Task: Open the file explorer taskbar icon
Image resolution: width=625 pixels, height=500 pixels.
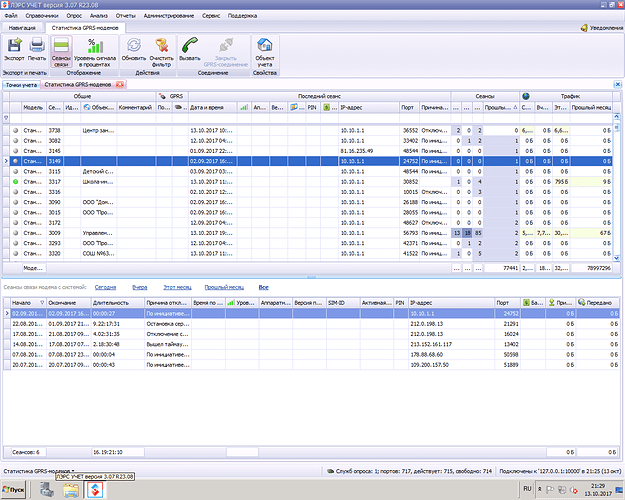Action: pyautogui.click(x=71, y=490)
